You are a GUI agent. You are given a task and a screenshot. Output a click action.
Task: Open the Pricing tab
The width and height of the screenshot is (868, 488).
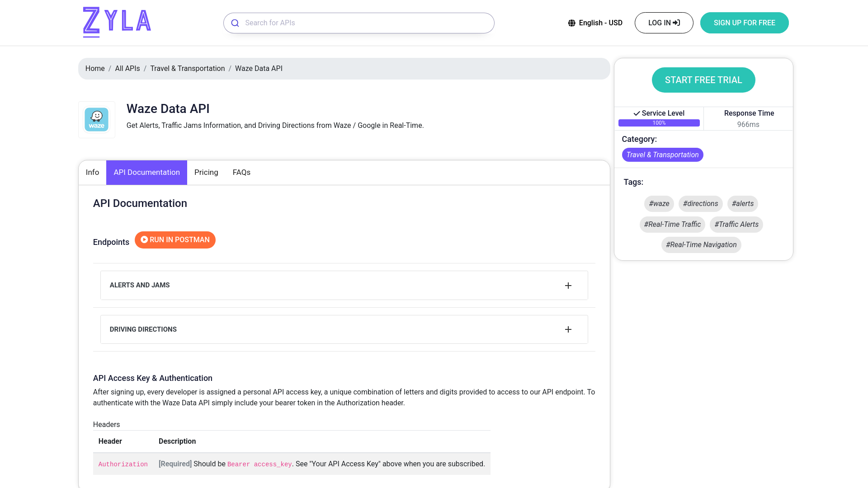(206, 173)
